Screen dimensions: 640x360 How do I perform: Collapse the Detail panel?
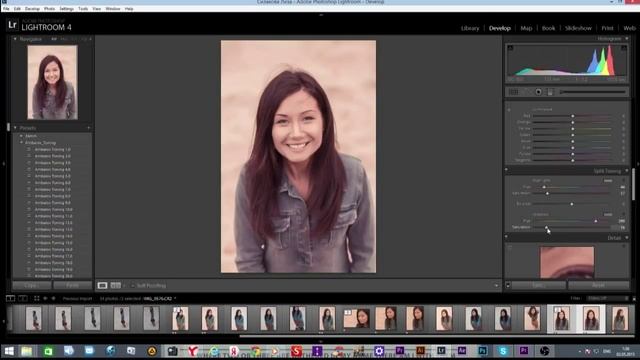pos(627,238)
